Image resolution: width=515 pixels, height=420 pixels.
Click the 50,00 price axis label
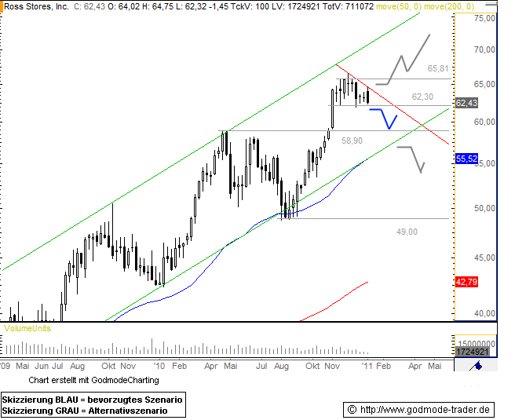tap(484, 208)
